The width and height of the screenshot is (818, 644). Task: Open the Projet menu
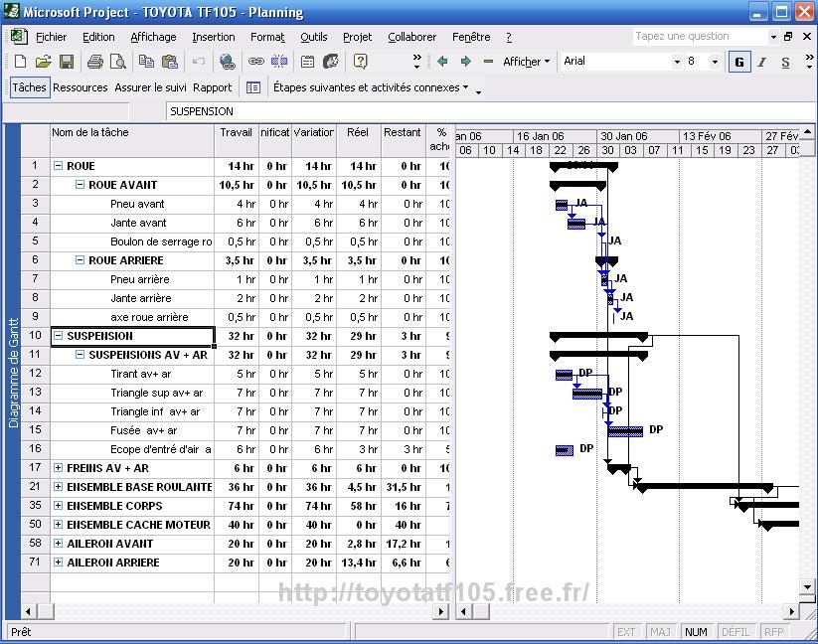(358, 37)
